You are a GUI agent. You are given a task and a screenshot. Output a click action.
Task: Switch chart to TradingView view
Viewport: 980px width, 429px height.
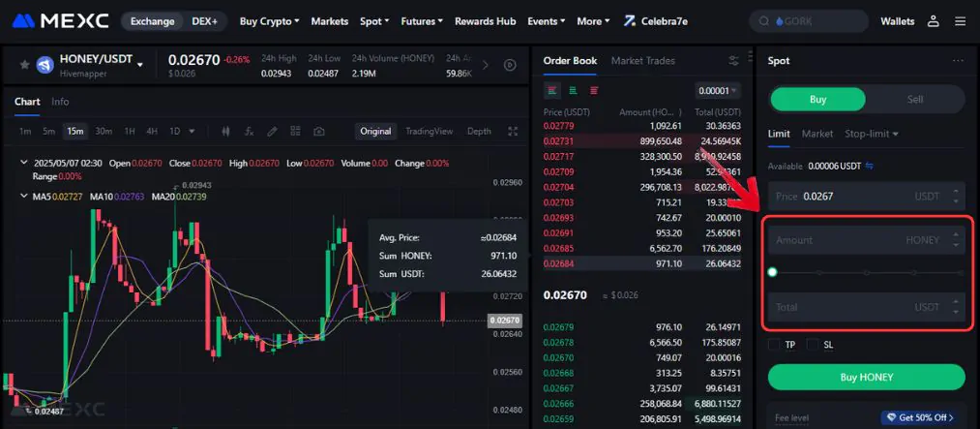coord(429,132)
